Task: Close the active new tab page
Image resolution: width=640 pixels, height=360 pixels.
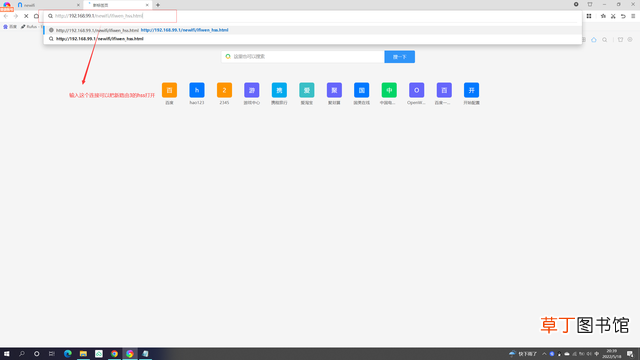Action: (x=147, y=5)
